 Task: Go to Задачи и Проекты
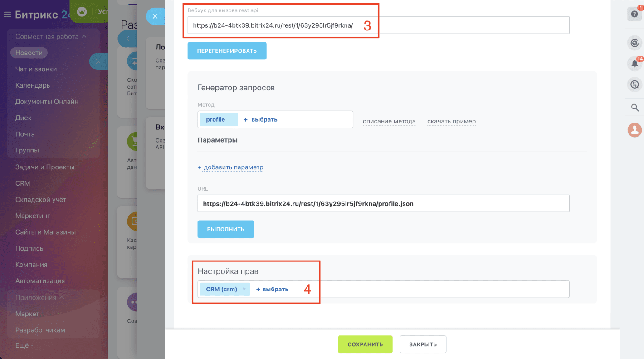pos(44,167)
